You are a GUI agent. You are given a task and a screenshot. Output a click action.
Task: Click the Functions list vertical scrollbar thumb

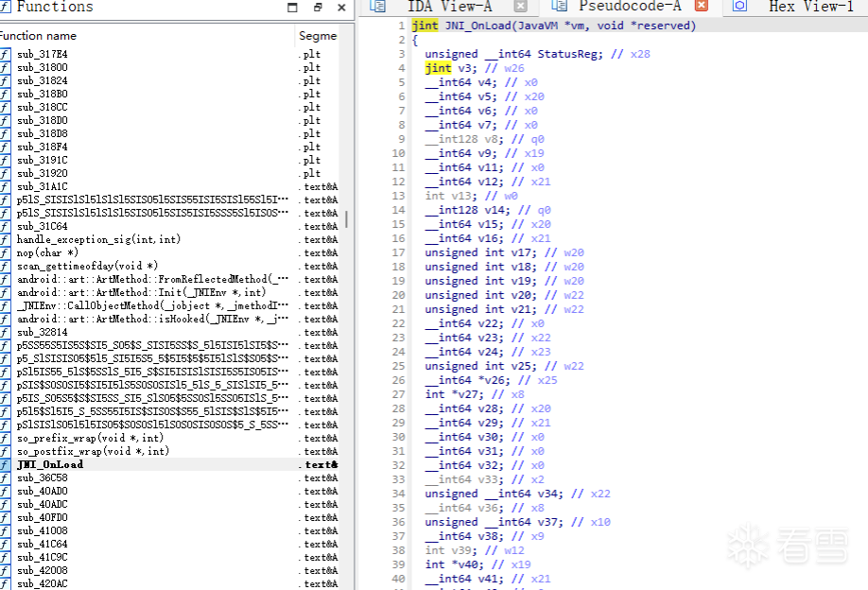coord(346,219)
